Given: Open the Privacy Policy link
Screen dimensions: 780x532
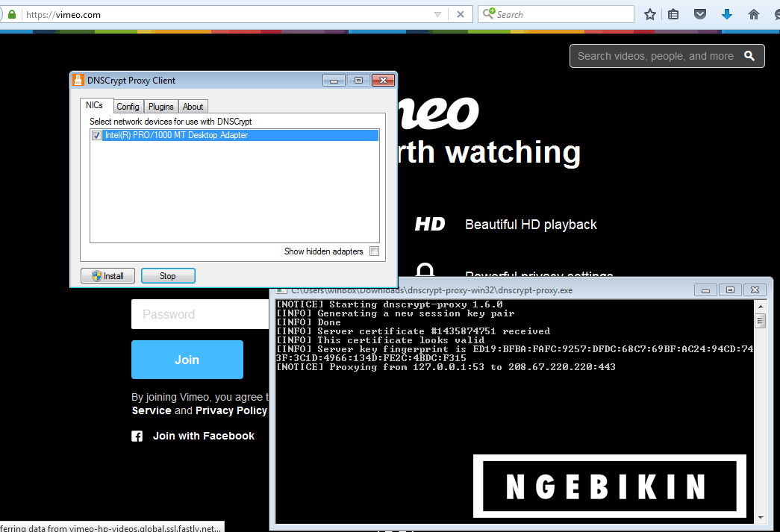Looking at the screenshot, I should [231, 410].
